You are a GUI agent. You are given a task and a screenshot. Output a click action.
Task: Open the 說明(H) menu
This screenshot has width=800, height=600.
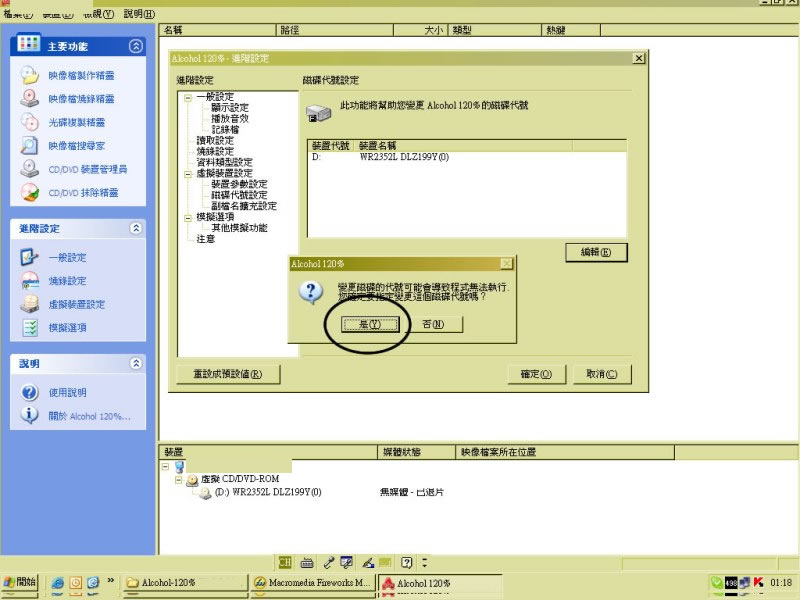139,14
